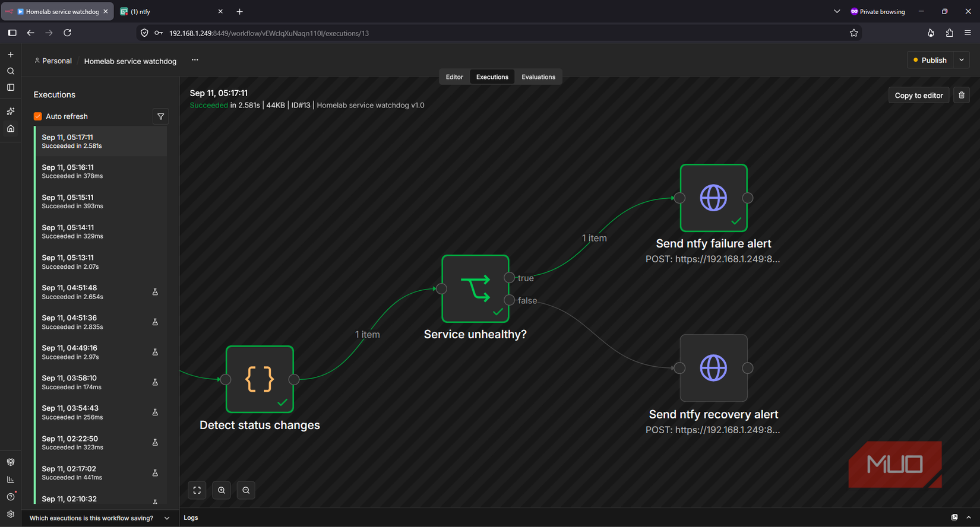Click the Homelab service watchdog workflow name

click(130, 61)
